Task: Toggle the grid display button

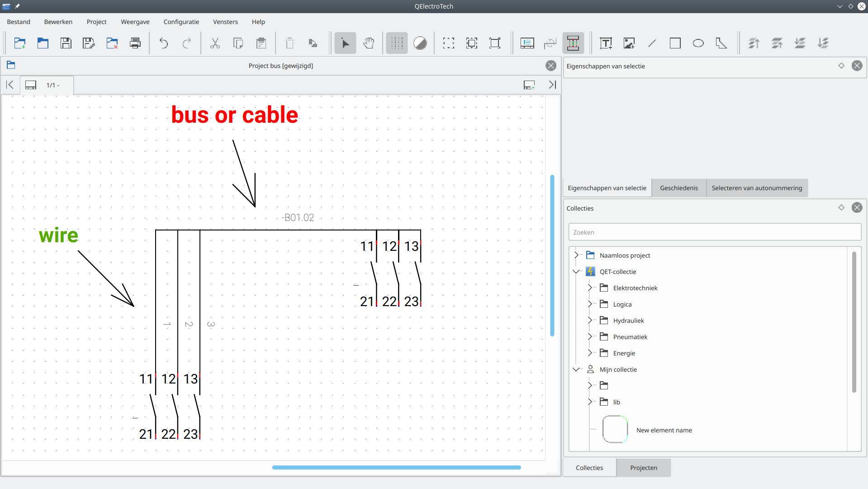Action: (x=397, y=43)
